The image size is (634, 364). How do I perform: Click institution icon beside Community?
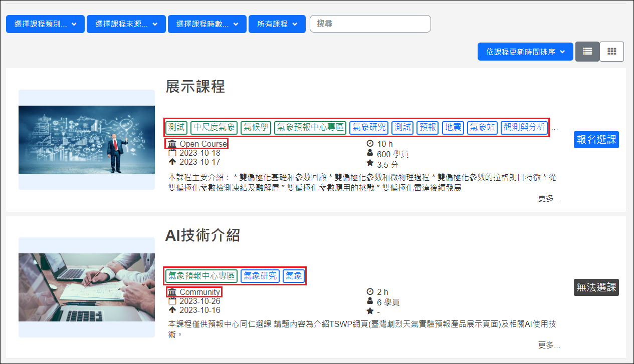(x=172, y=292)
